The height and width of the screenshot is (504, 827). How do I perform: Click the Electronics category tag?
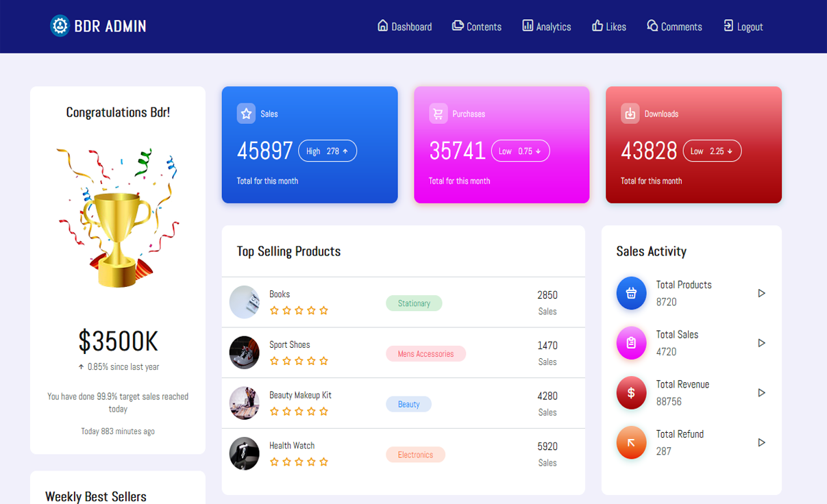tap(415, 455)
